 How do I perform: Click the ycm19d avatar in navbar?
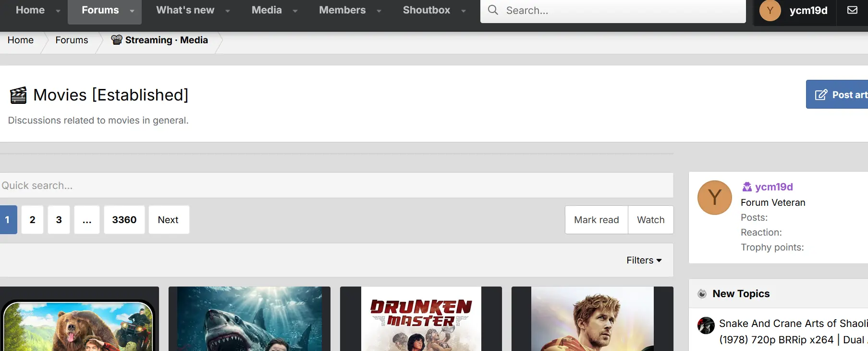770,11
